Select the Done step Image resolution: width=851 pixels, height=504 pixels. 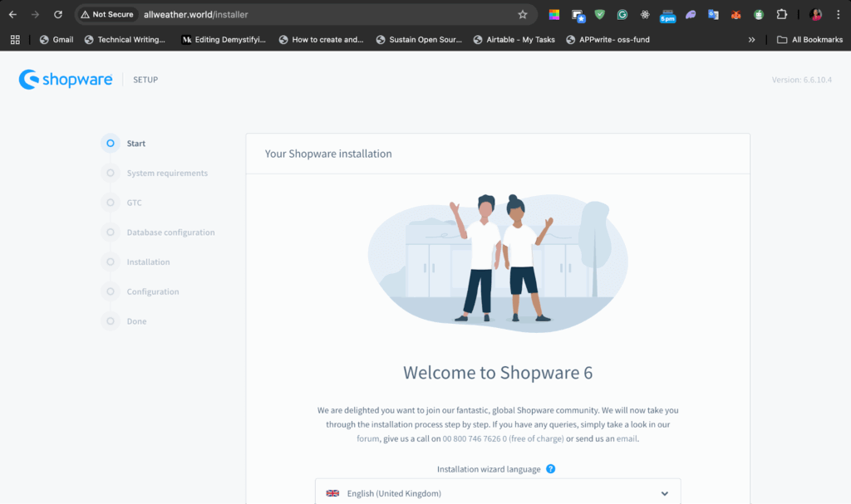tap(124, 321)
